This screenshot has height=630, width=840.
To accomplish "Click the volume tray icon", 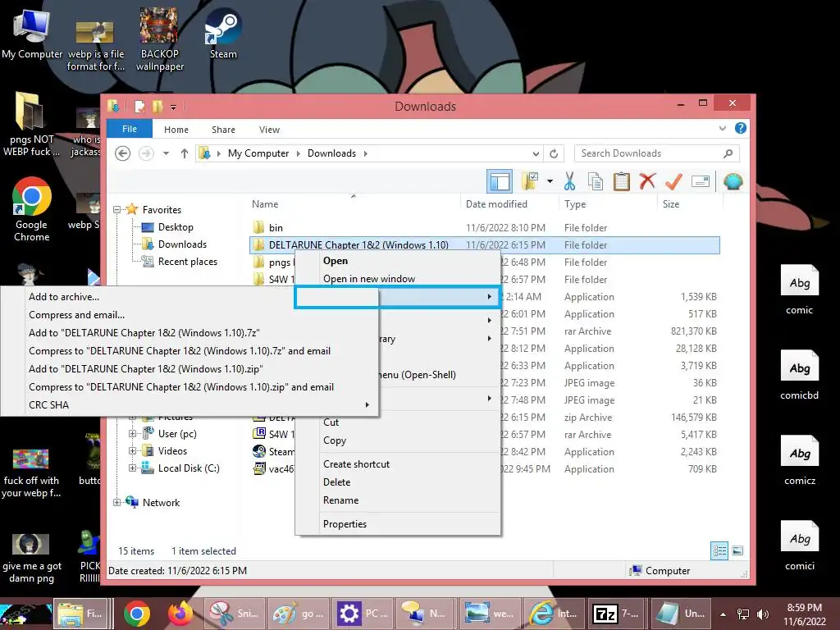I will (763, 614).
